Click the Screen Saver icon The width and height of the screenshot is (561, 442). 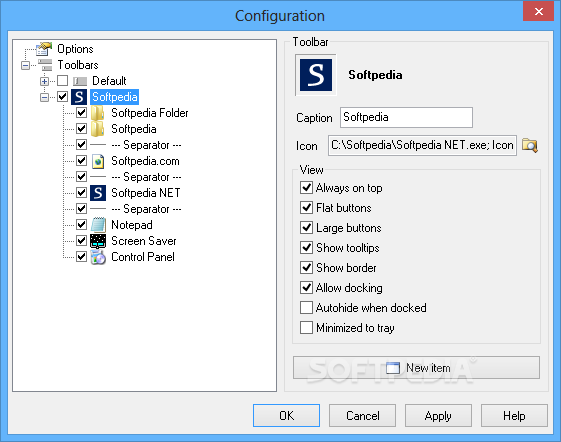coord(98,241)
